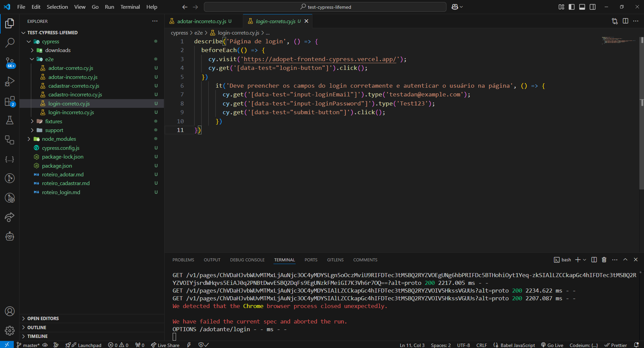This screenshot has width=644, height=348.
Task: Open new terminal profile dropdown arrow
Action: coord(585,260)
